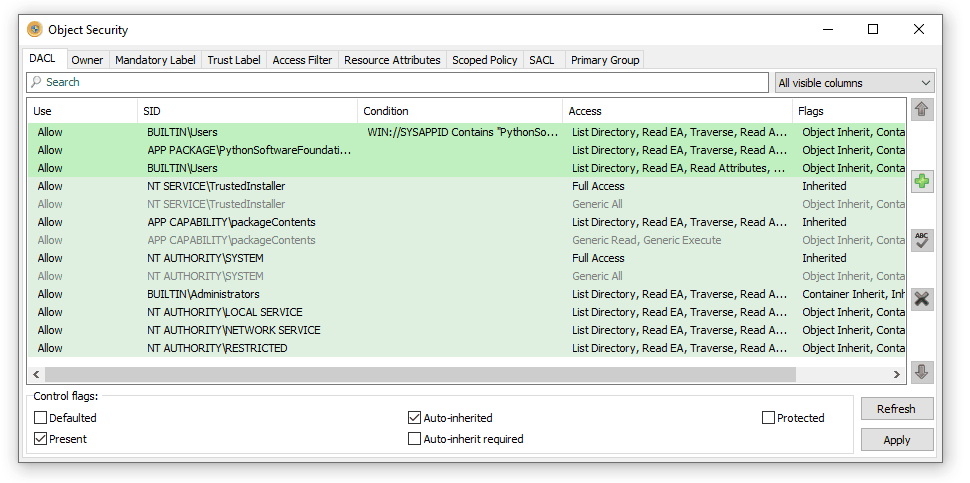The width and height of the screenshot is (970, 483).
Task: Click the move entry up arrow icon
Action: tap(922, 110)
